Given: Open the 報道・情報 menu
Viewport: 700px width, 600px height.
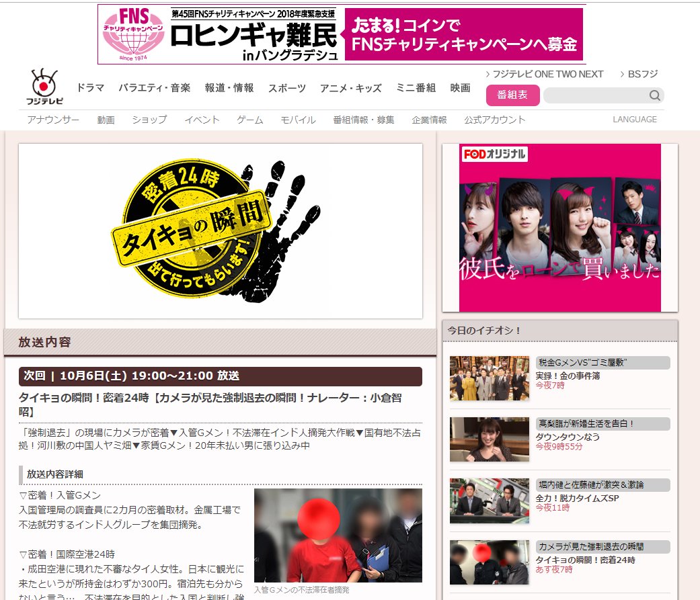Looking at the screenshot, I should click(229, 88).
